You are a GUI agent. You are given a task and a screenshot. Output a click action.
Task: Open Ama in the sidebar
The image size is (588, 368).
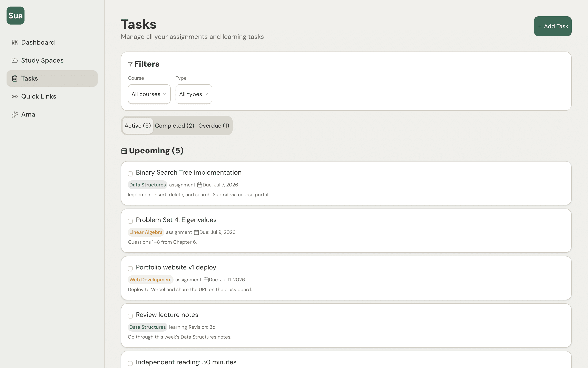[x=52, y=114]
